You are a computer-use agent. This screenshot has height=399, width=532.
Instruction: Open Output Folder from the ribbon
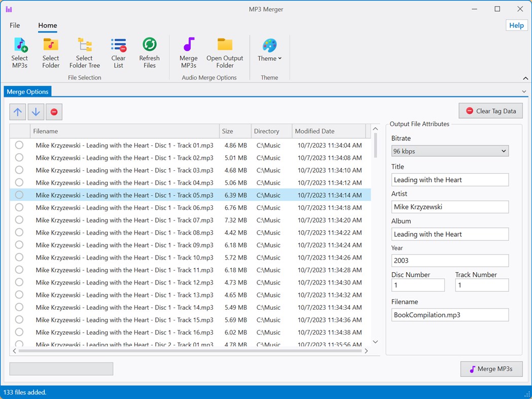225,52
